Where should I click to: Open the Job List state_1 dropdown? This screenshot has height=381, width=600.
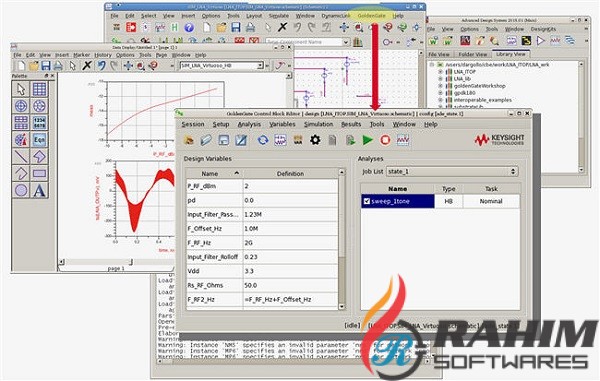[452, 171]
